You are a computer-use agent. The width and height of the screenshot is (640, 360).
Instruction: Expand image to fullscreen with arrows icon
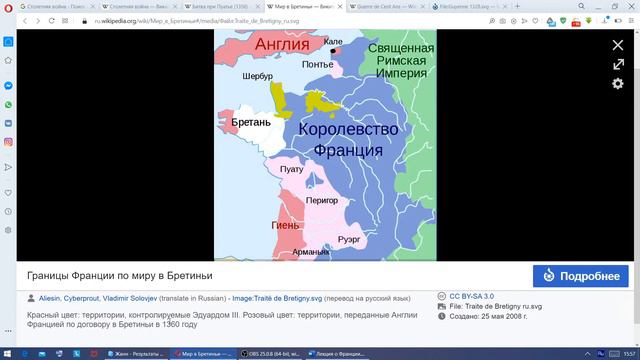click(x=618, y=64)
